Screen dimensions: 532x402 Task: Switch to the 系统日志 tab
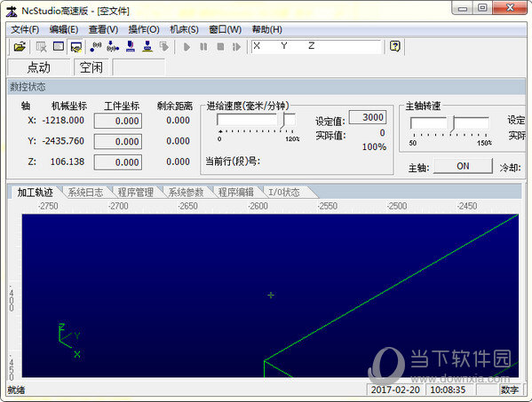pyautogui.click(x=85, y=193)
